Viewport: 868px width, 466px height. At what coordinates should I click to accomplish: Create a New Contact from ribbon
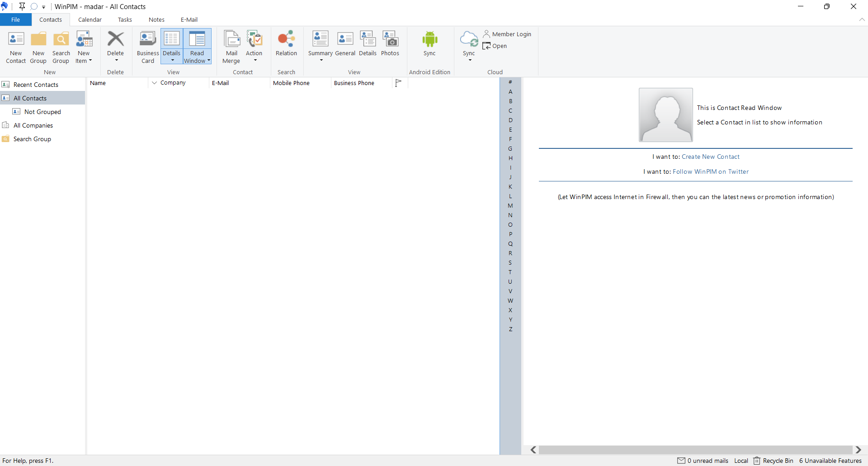pos(16,47)
